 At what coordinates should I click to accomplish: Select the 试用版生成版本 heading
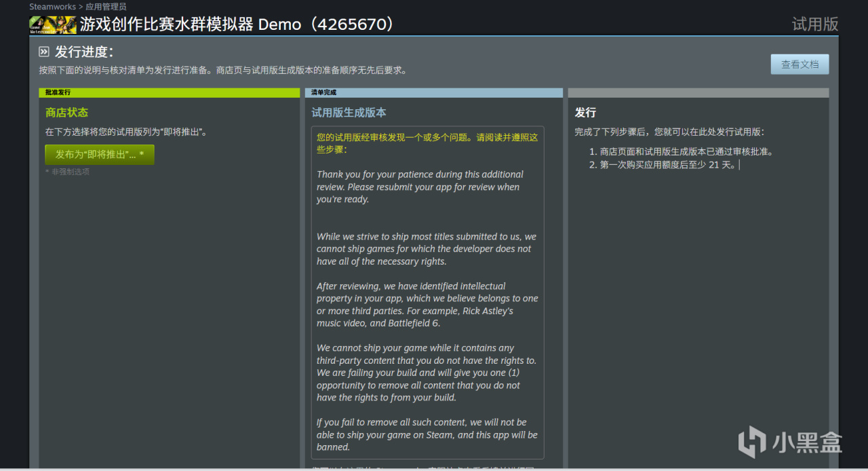[349, 113]
